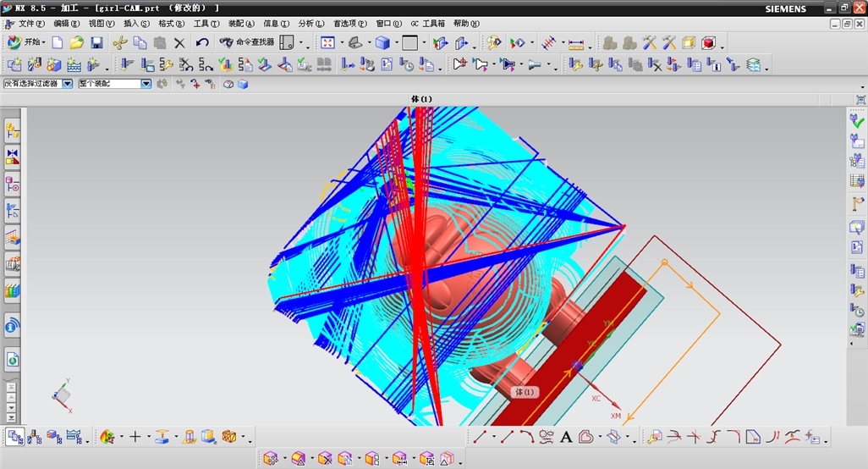Click the red clamp block in the model
The image size is (868, 469).
tap(570, 349)
